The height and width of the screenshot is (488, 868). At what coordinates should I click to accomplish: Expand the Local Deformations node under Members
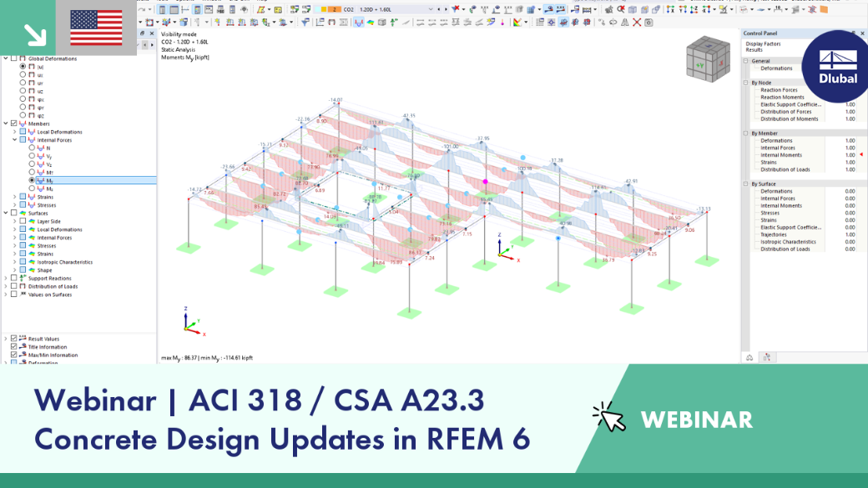tap(14, 132)
